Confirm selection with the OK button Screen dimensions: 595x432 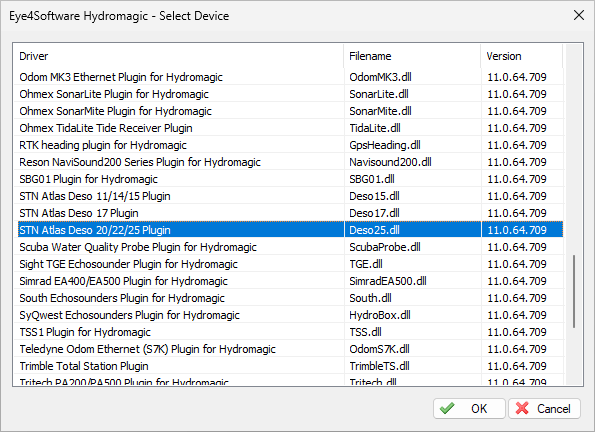click(469, 408)
